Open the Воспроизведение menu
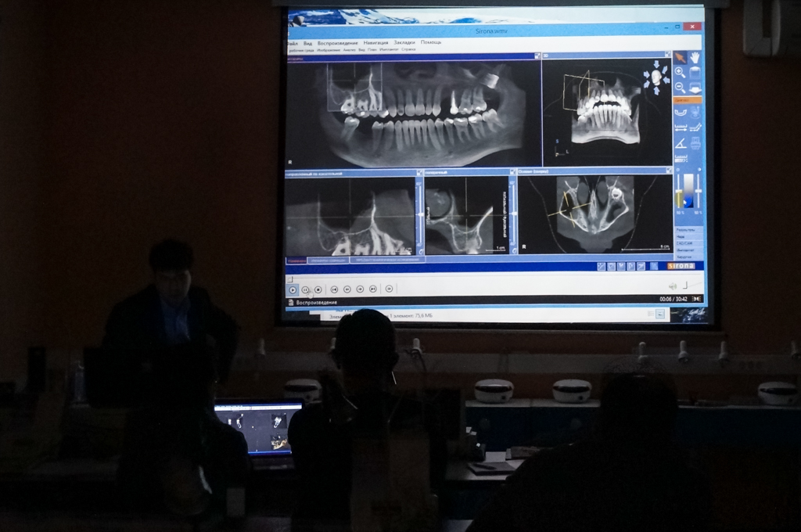 click(x=337, y=42)
